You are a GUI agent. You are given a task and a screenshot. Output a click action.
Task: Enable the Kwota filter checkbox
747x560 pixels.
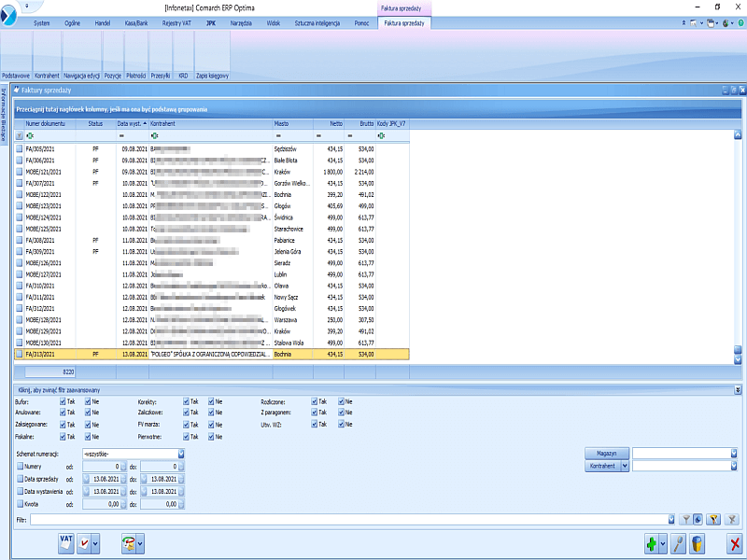(20, 503)
